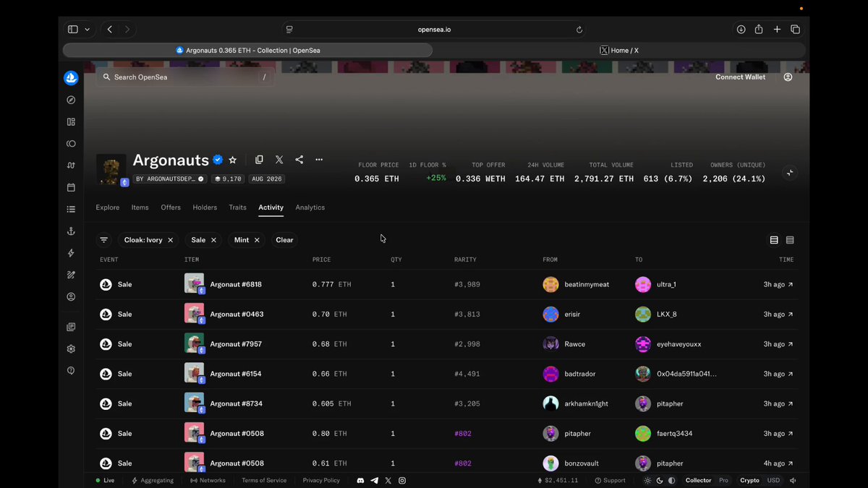Viewport: 868px width, 488px height.
Task: Select the comfortable table view icon
Action: 774,240
